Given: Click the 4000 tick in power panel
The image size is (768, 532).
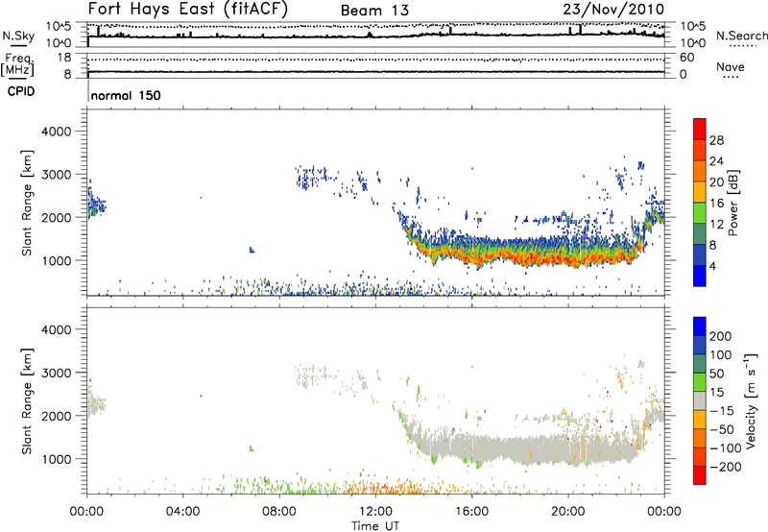Looking at the screenshot, I should (57, 132).
